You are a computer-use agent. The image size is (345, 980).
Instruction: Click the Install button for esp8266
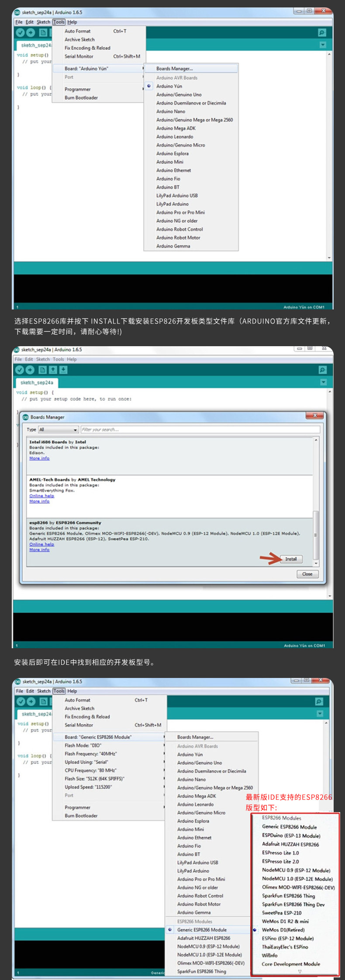(x=291, y=559)
